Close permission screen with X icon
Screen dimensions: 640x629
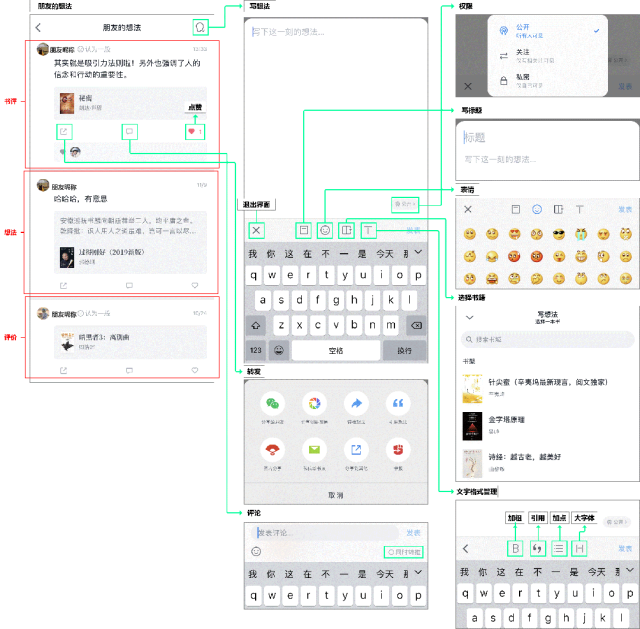point(468,86)
